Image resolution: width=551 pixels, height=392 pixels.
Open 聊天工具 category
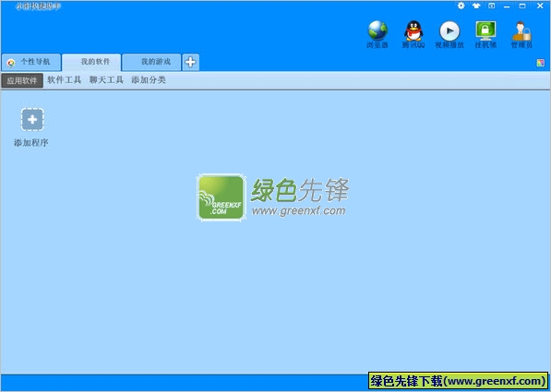(x=106, y=80)
